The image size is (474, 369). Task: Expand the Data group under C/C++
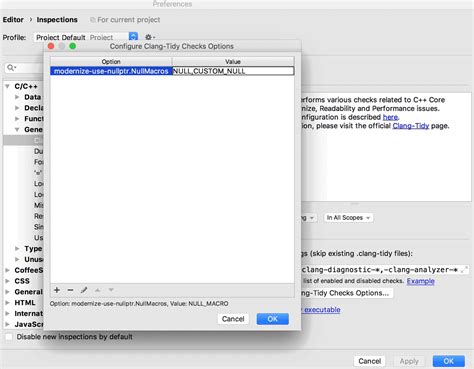17,97
